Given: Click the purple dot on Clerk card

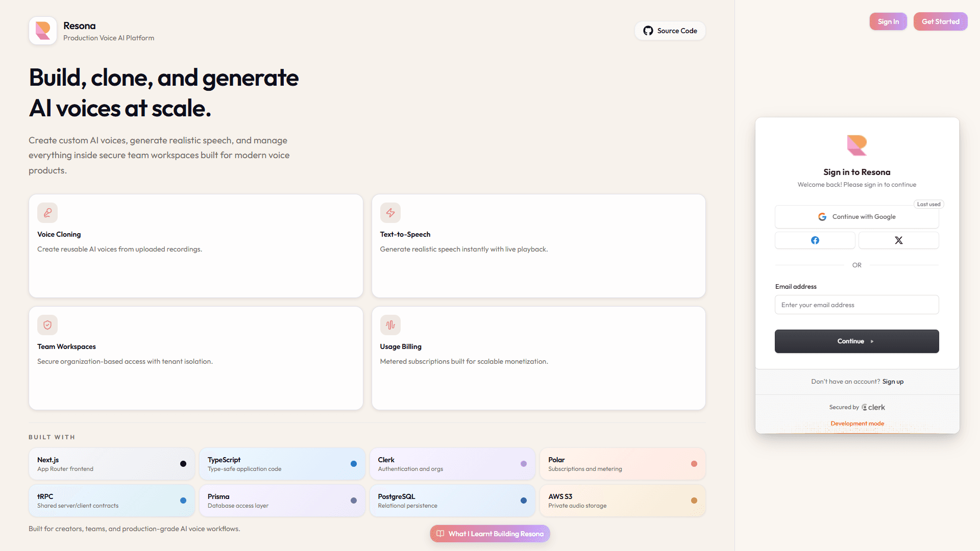Looking at the screenshot, I should click(x=524, y=464).
